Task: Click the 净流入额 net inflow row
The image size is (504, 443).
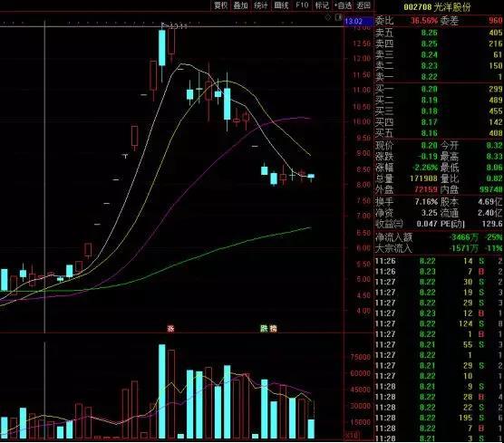Action: (x=439, y=237)
